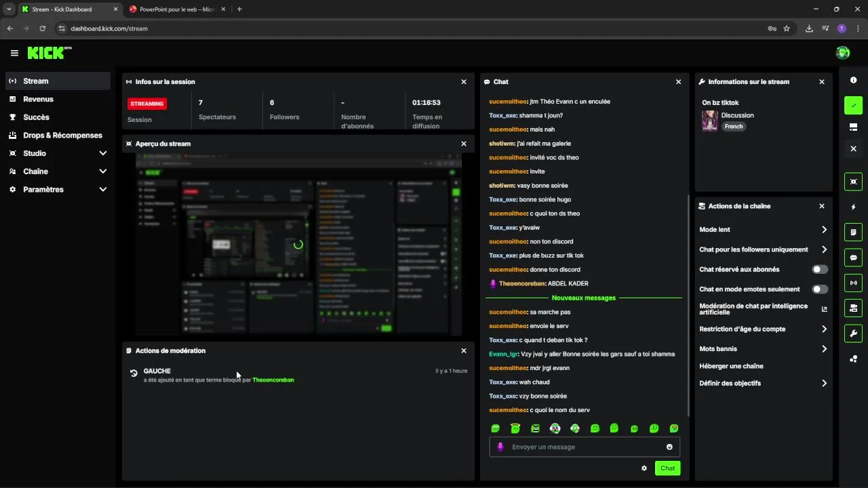Screen dimensions: 868x488
Task: Select Stream in the left sidebar
Action: [58, 81]
